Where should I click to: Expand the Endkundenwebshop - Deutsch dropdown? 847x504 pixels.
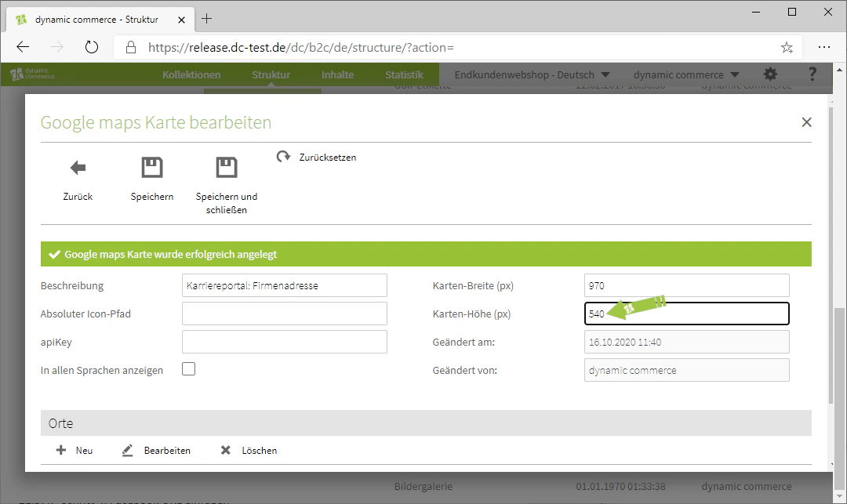pyautogui.click(x=605, y=75)
